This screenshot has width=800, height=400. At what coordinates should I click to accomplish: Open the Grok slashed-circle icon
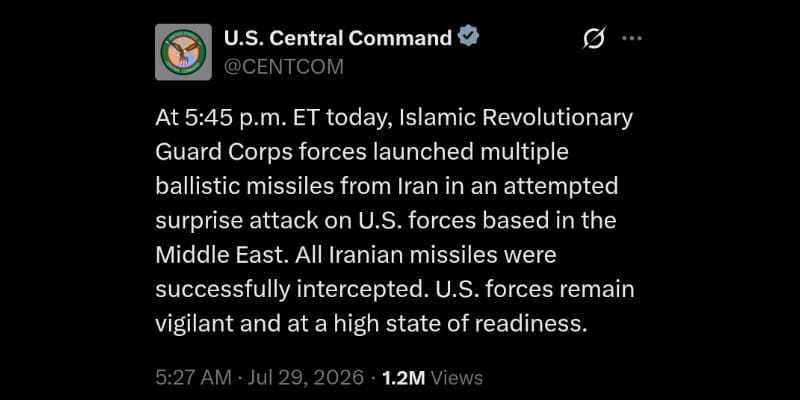pos(594,38)
